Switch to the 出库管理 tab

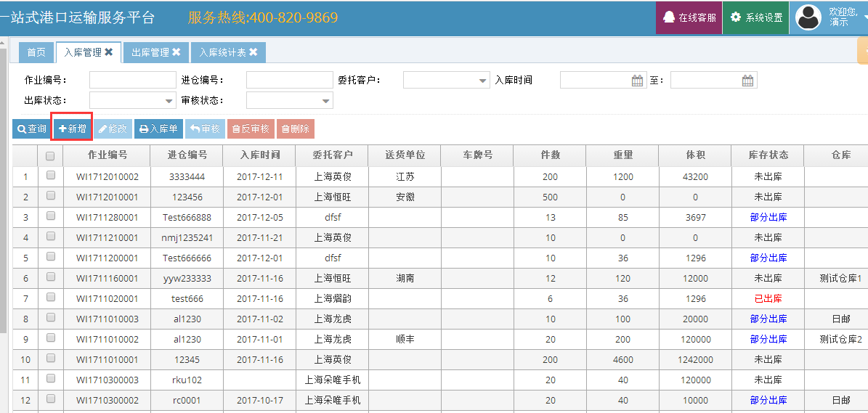[150, 52]
